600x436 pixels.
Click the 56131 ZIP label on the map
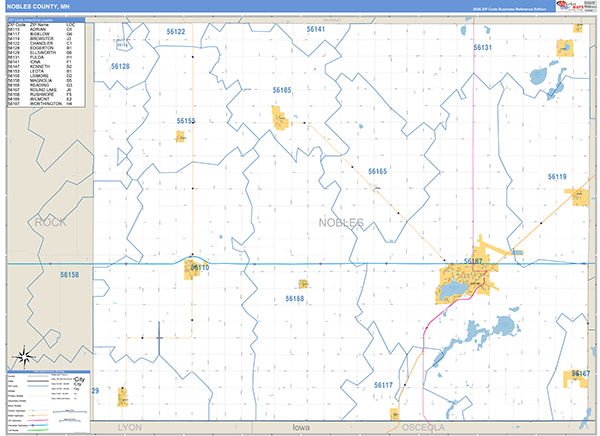(483, 47)
